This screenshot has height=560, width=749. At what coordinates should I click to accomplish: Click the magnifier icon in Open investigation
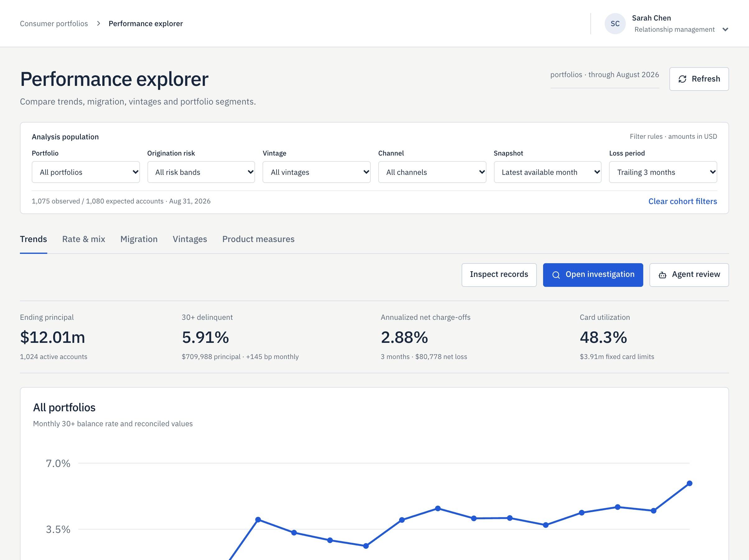556,275
